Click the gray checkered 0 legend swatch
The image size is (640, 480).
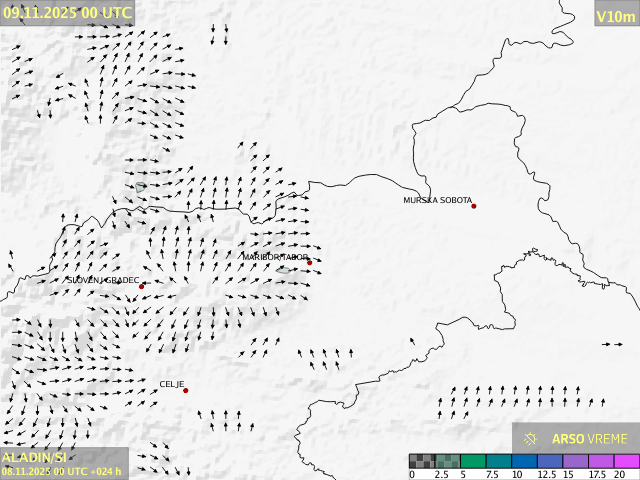422,461
